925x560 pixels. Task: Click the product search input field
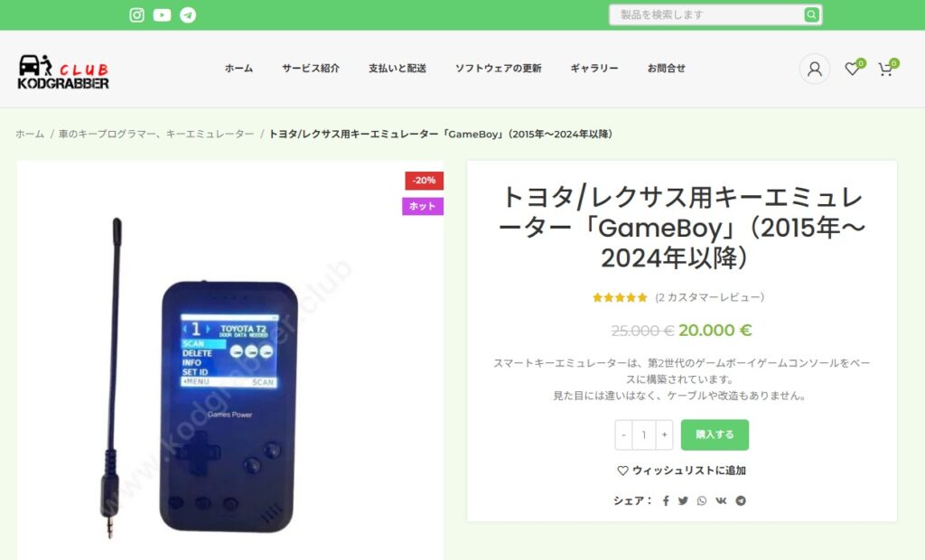click(x=707, y=14)
